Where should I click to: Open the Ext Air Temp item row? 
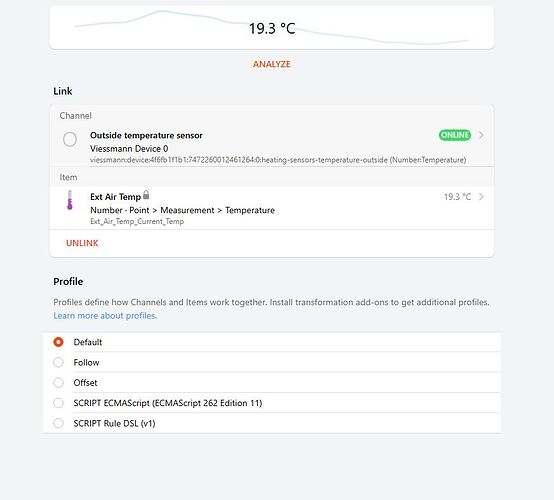coord(272,208)
